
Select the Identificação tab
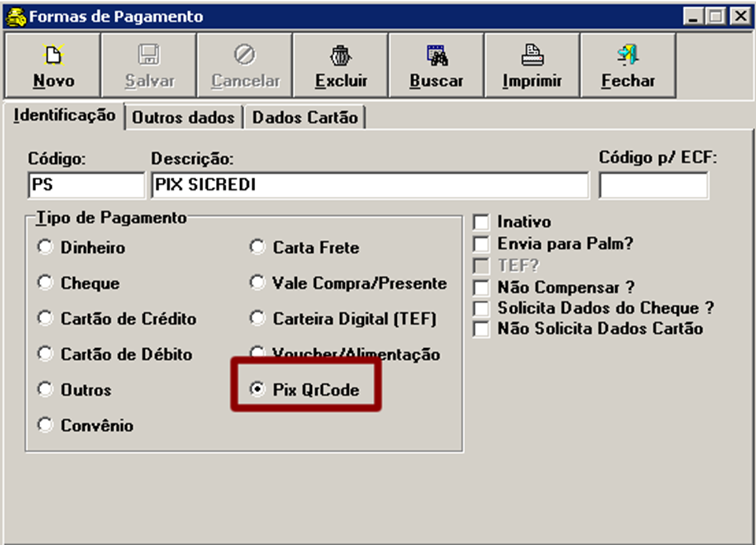tap(64, 116)
